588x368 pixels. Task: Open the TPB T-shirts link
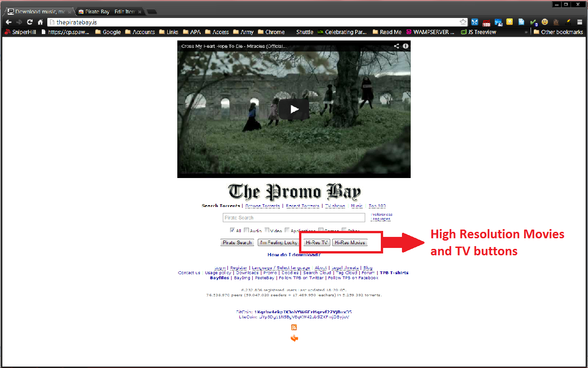(394, 273)
